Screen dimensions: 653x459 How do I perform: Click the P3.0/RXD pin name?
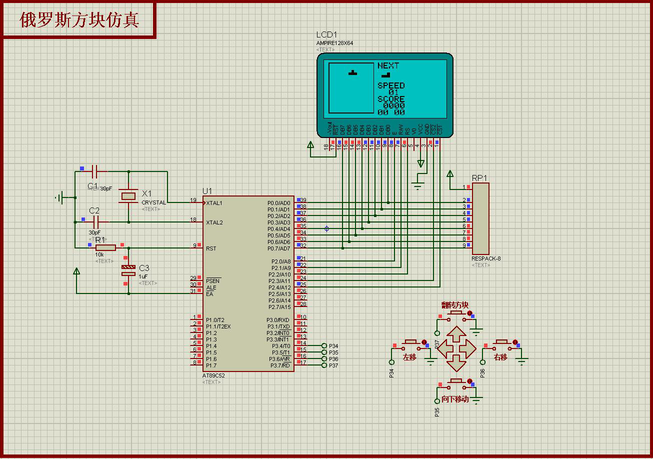click(278, 320)
